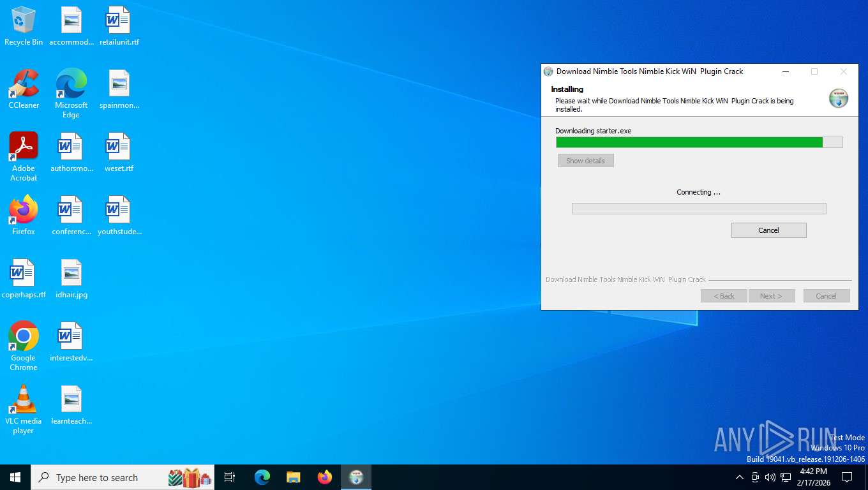Screen dimensions: 868x490
Task: Click the 'Downloading starter.exe' status text
Action: (x=593, y=131)
